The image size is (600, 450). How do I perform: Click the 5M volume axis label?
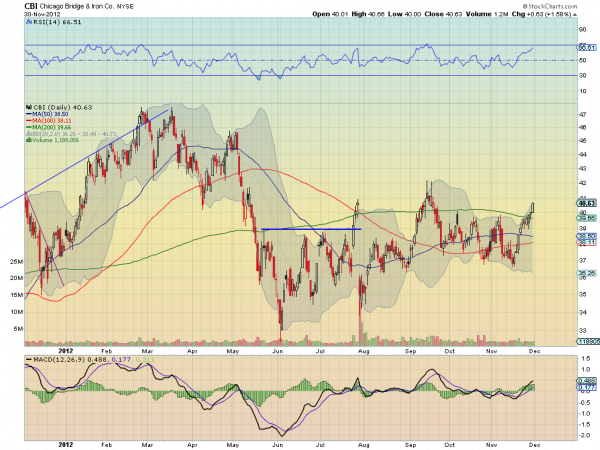18,329
